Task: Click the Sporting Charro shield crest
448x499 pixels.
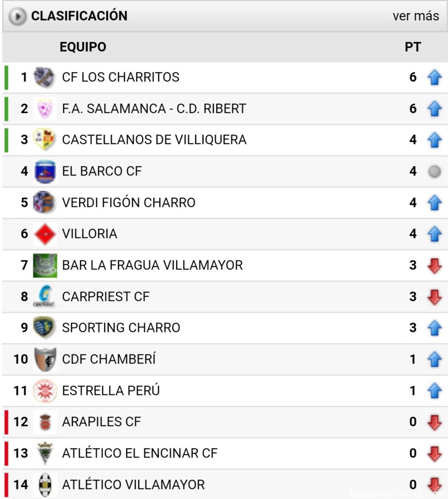Action: (45, 327)
